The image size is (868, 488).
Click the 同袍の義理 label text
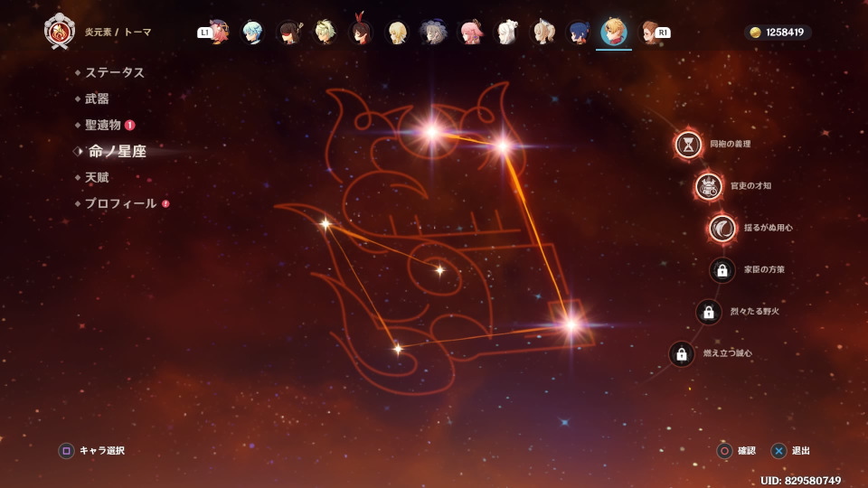(731, 144)
